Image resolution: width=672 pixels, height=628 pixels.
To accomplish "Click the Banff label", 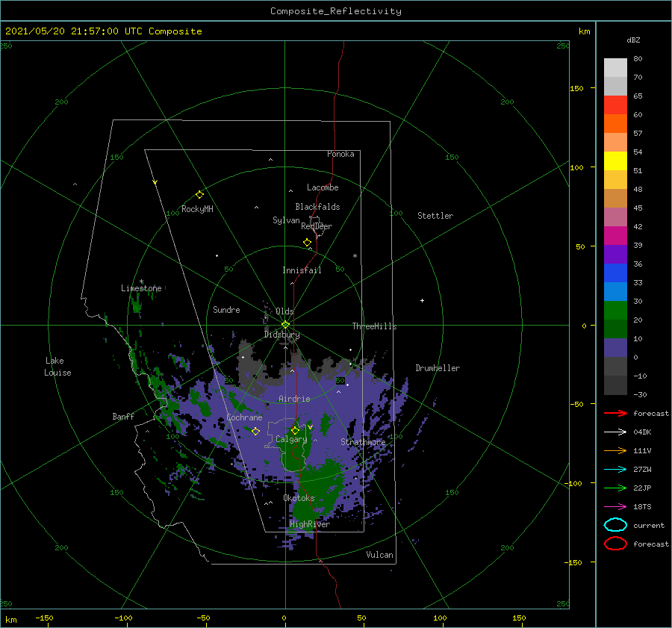I will point(123,417).
